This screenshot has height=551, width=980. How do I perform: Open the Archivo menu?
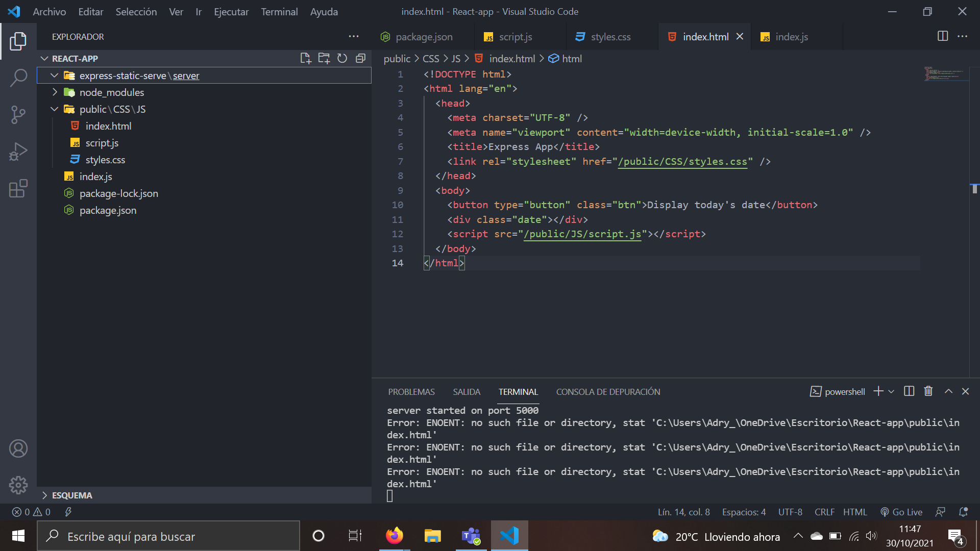coord(50,11)
